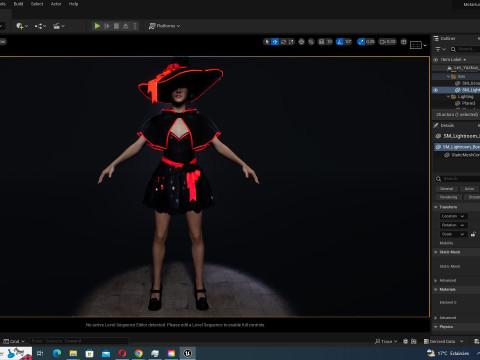Click the surface snapping icon in viewport toolbar

311,42
